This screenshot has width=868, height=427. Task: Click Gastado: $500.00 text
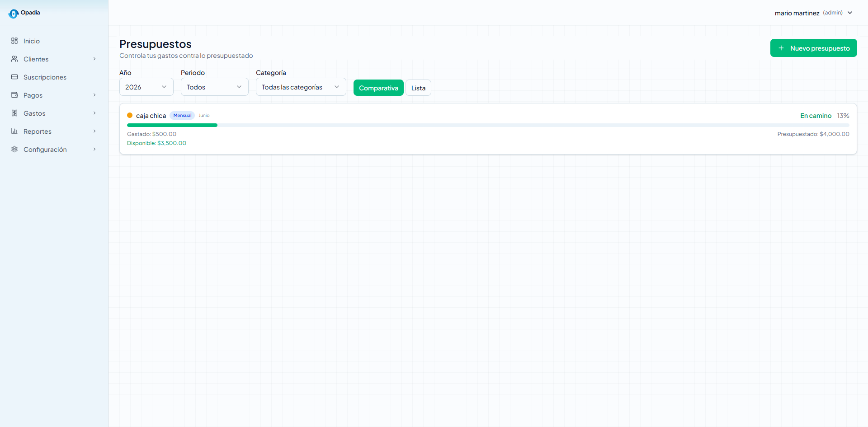152,134
